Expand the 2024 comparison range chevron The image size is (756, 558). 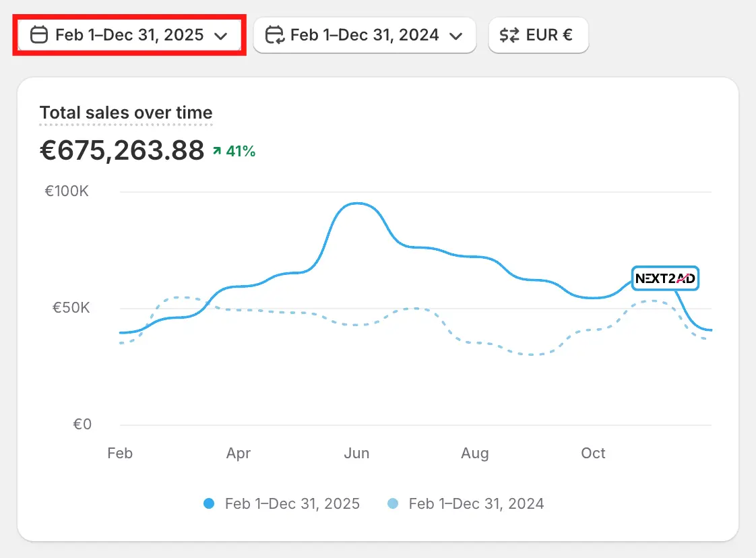tap(455, 36)
